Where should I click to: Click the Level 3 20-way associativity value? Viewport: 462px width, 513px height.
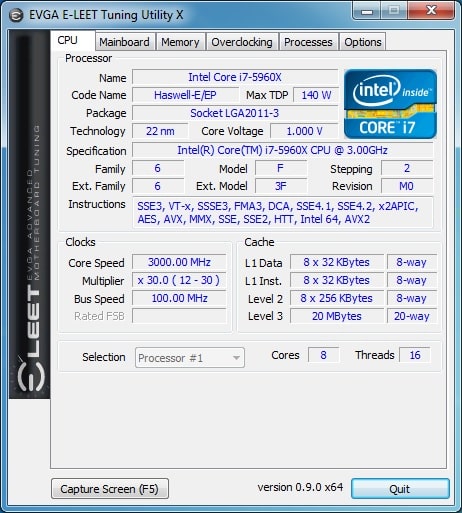point(412,316)
